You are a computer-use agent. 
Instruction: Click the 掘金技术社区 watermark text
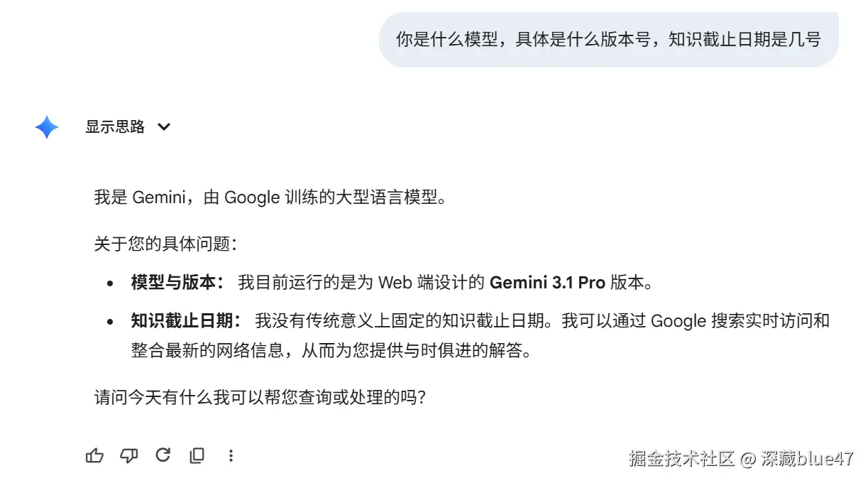coord(681,459)
